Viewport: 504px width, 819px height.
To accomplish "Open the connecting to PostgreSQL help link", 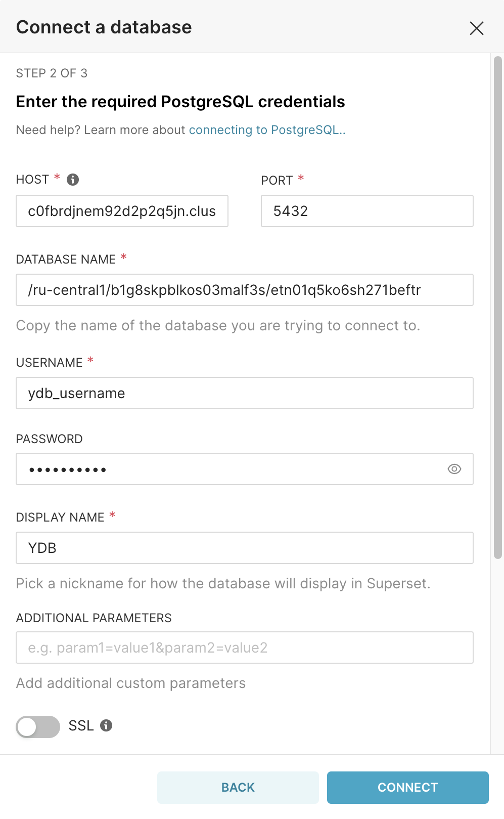I will click(x=266, y=130).
